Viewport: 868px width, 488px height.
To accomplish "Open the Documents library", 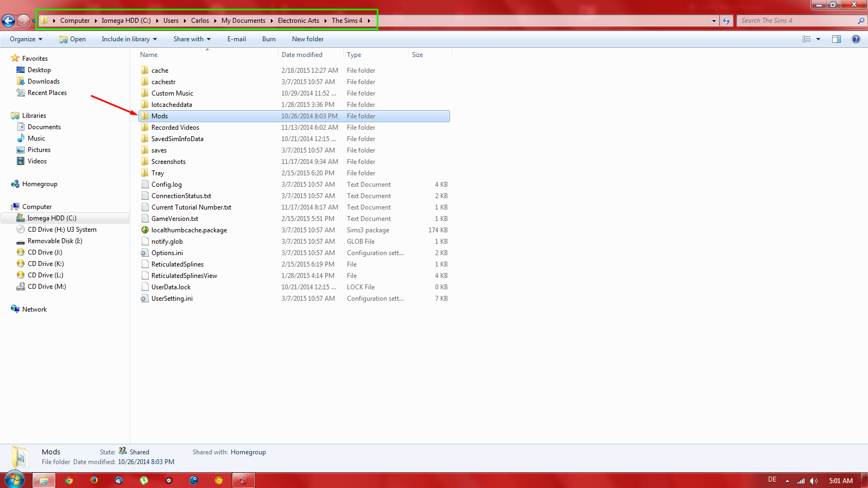I will [x=44, y=127].
